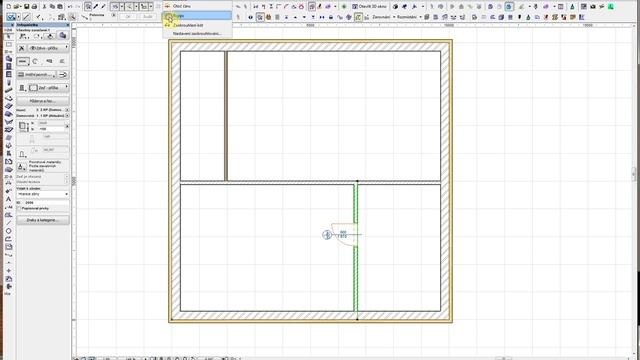Click the Print icon

tap(34, 7)
